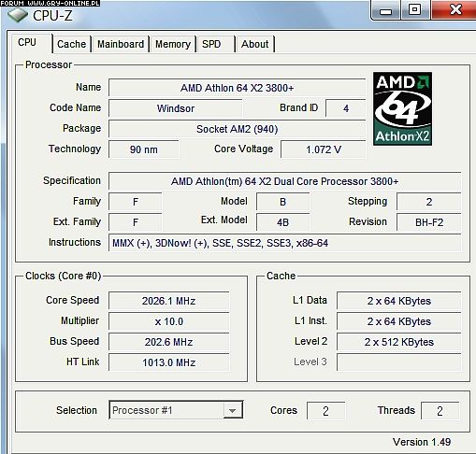Screen dimensions: 476x454
Task: Click the Clocks (Core #0) group label
Action: tap(64, 276)
